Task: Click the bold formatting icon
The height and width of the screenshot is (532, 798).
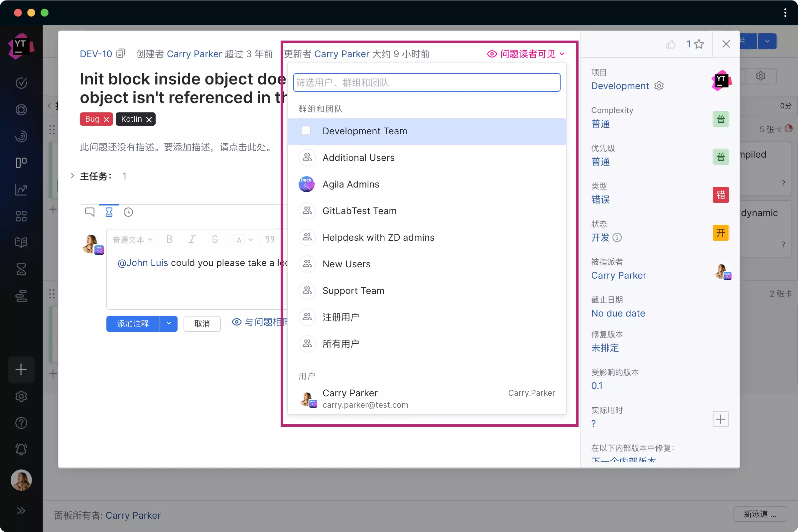Action: (x=170, y=239)
